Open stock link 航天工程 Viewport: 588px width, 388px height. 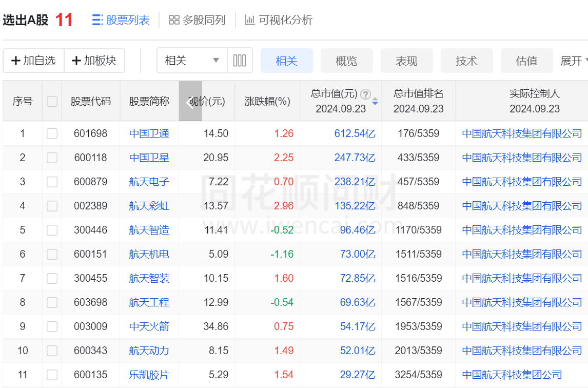149,302
